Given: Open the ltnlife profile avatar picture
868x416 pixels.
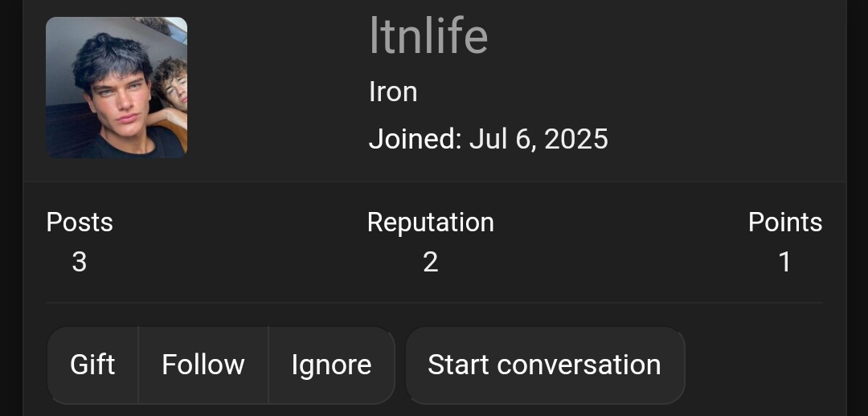Looking at the screenshot, I should tap(117, 88).
